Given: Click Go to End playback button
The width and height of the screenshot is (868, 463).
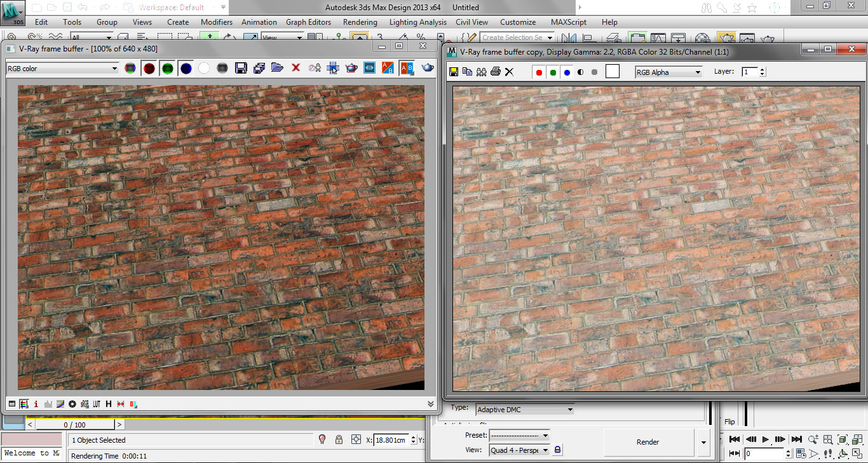Looking at the screenshot, I should click(x=796, y=439).
